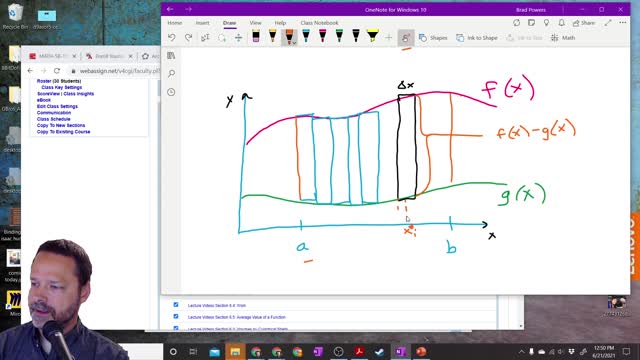Click Lecture Videos Section 6.5 Average Value link
This screenshot has width=640, height=360.
[237, 317]
